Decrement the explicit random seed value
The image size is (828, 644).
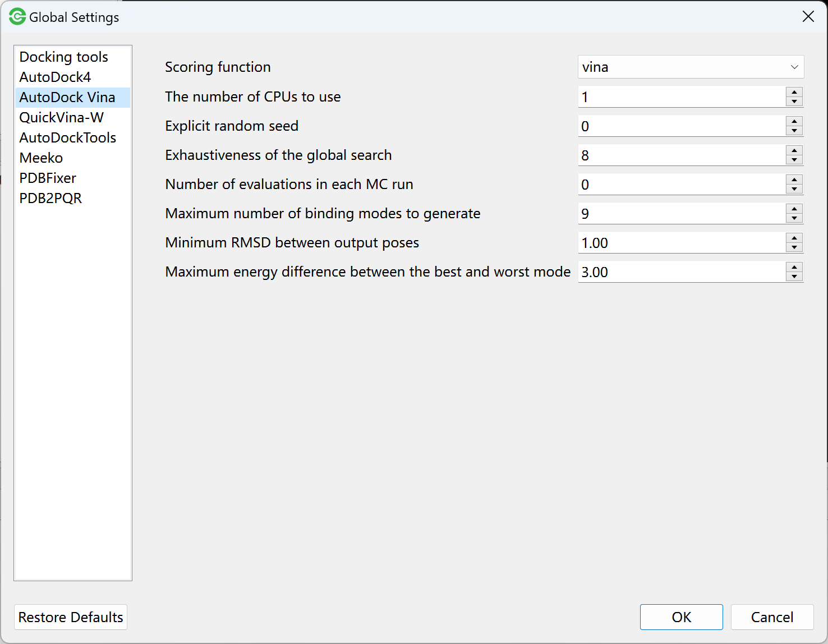[794, 131]
